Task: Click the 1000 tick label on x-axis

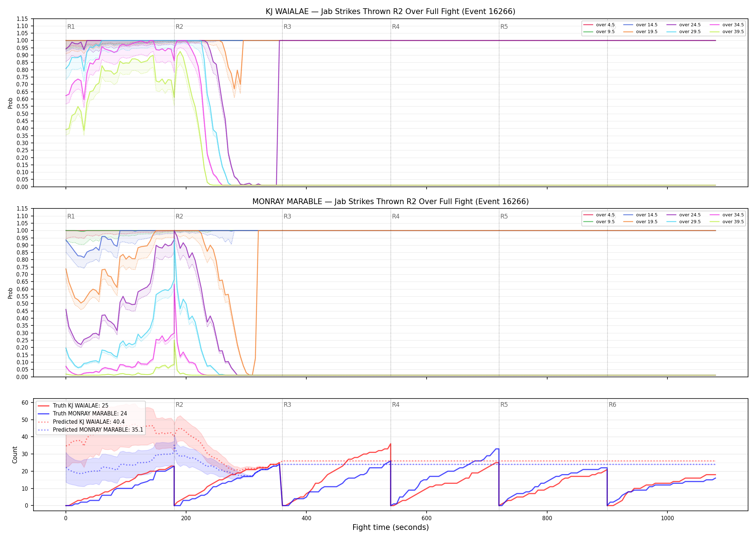Action: 667,518
